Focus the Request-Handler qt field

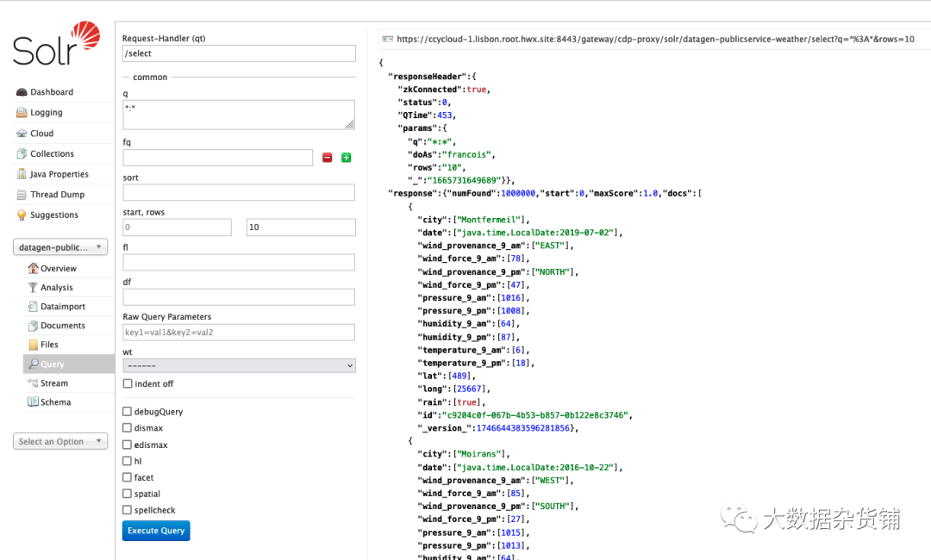[x=239, y=53]
